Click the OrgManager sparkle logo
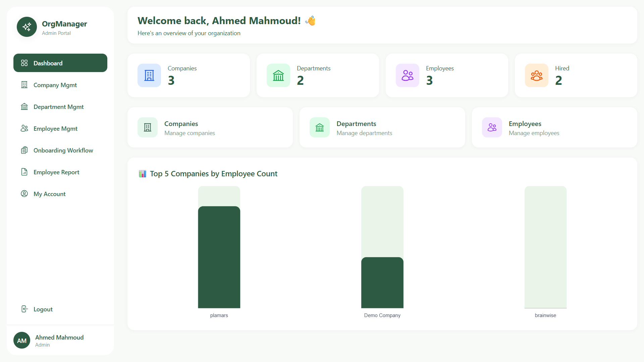The height and width of the screenshot is (362, 644). click(x=26, y=27)
